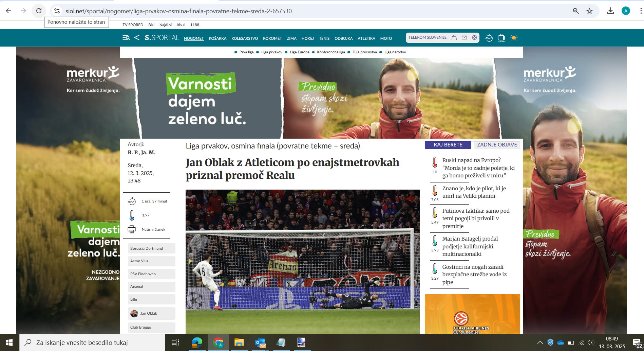644x351 pixels.
Task: Click the sun weather icon in the header
Action: (514, 38)
